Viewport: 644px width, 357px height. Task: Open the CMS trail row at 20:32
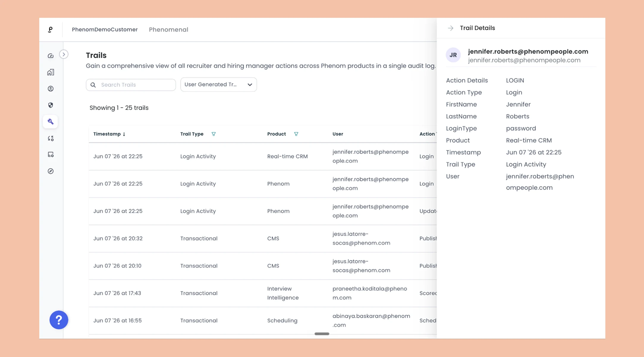[x=263, y=238]
